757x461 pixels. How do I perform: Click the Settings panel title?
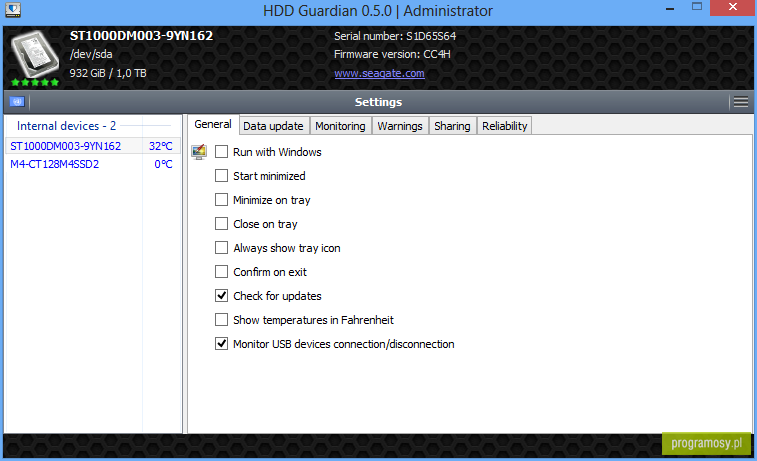378,102
